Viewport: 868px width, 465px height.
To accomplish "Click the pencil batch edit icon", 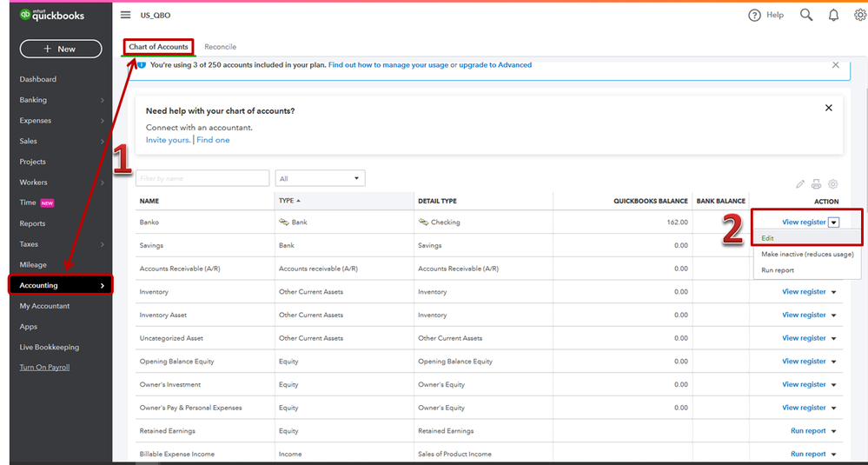I will [x=800, y=184].
